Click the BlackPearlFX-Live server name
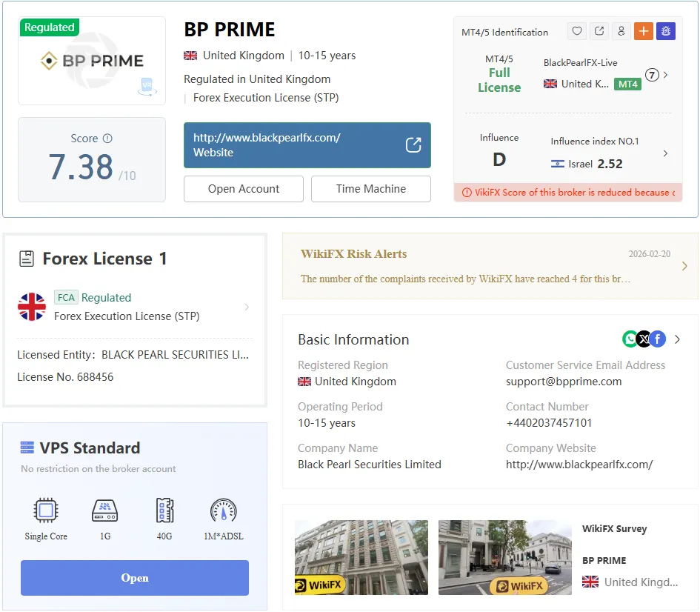 point(580,63)
